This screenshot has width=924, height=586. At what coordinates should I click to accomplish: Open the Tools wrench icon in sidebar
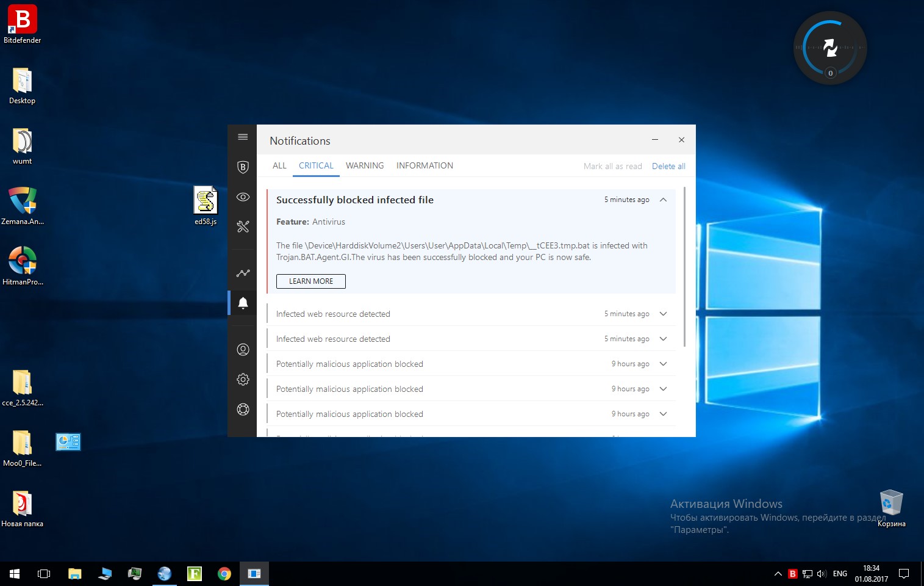(x=243, y=227)
